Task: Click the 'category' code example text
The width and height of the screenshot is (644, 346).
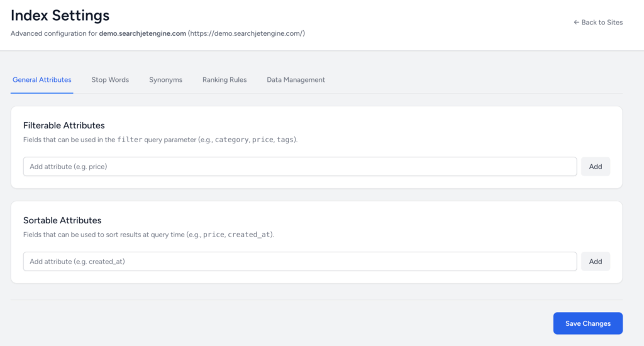Action: pyautogui.click(x=231, y=140)
